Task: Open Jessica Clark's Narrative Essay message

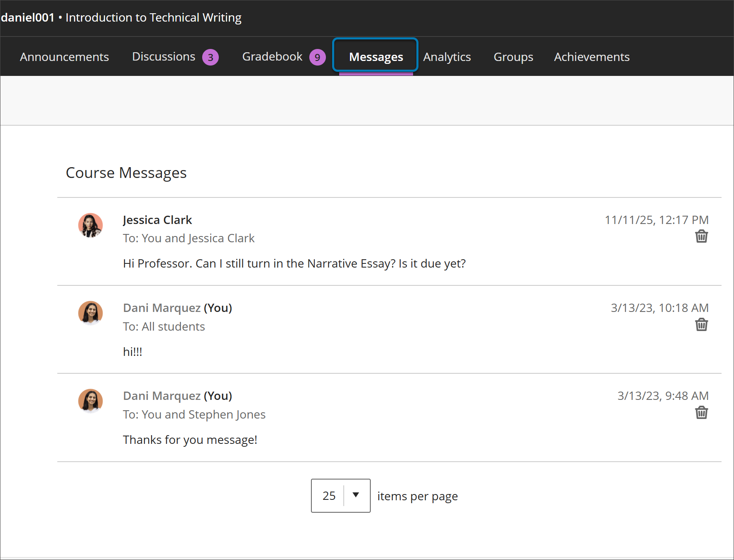Action: [x=294, y=263]
